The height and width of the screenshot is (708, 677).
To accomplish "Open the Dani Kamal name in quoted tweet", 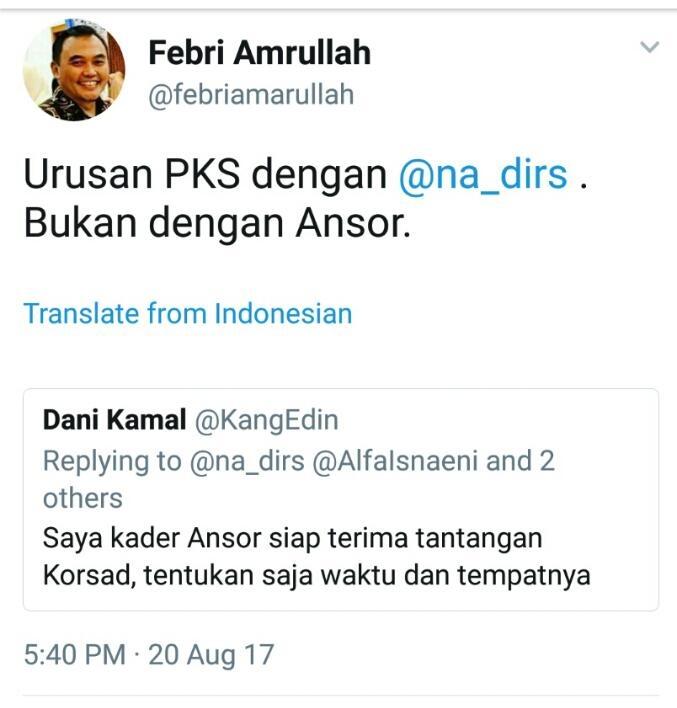I will point(114,419).
